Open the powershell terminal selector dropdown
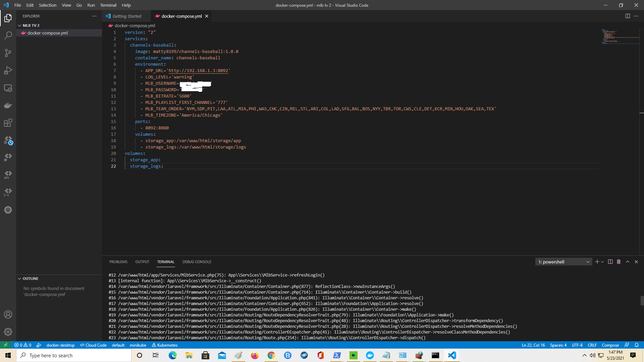Viewport: 644px width, 362px height. coord(563,262)
